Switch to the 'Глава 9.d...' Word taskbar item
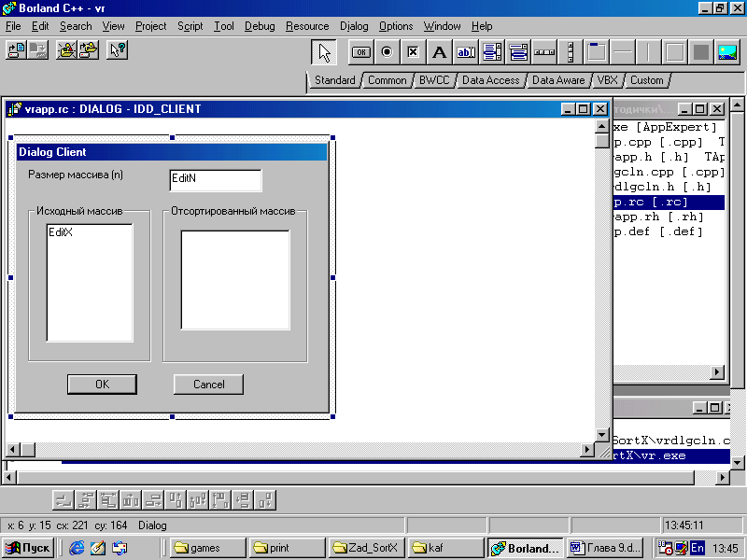The image size is (747, 560). pyautogui.click(x=606, y=548)
